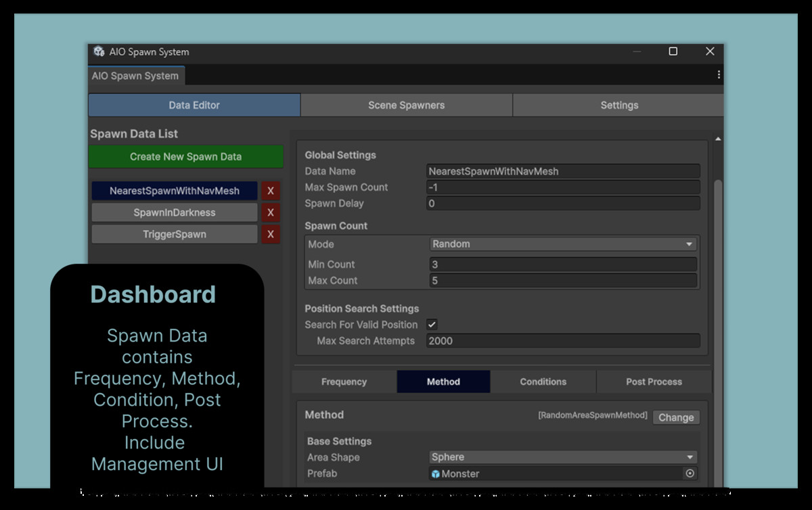Toggle the Search For Valid Position checkbox
Viewport: 812px width, 510px height.
[432, 325]
